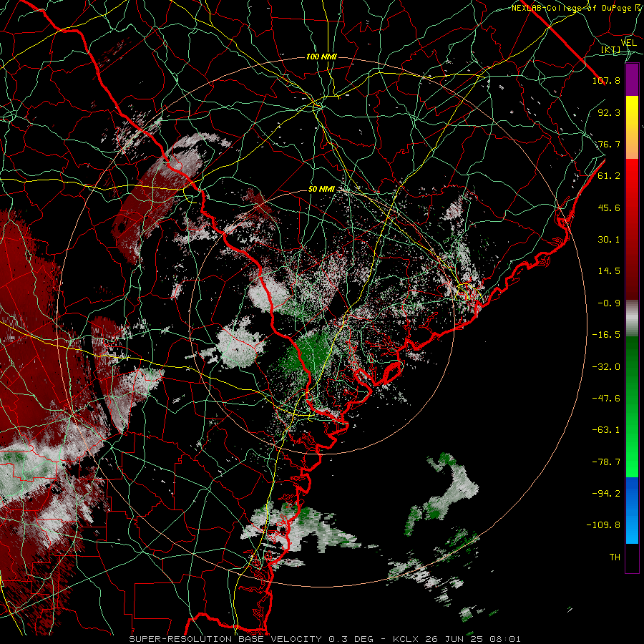The width and height of the screenshot is (644, 644).
Task: Click the -63.1 value on the velocity scale
Action: coord(606,430)
